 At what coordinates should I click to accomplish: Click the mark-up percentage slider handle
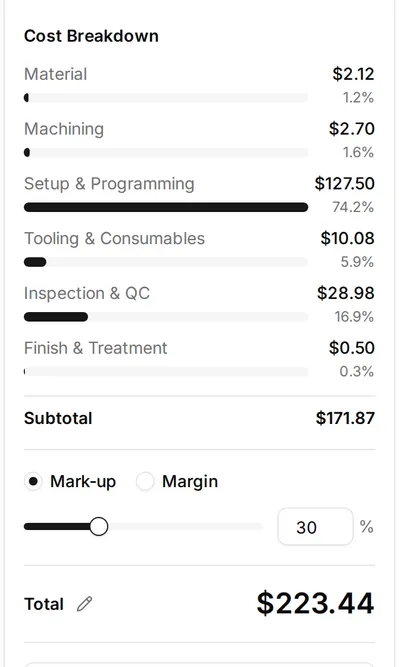pos(99,527)
